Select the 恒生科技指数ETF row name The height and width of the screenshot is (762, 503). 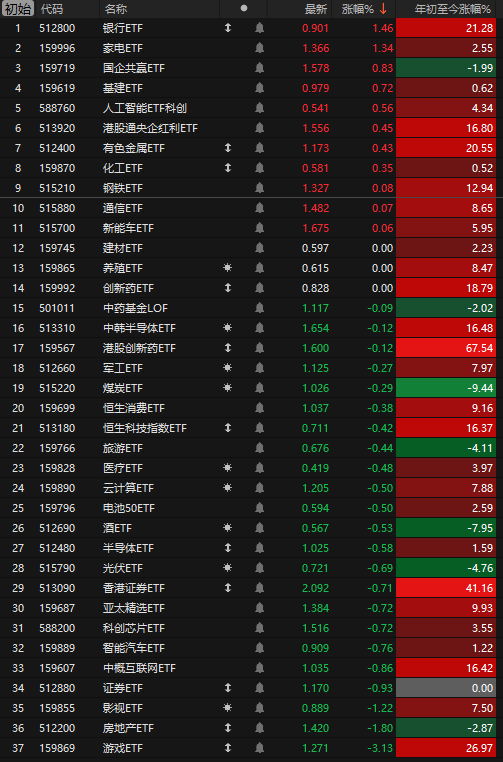(x=145, y=428)
